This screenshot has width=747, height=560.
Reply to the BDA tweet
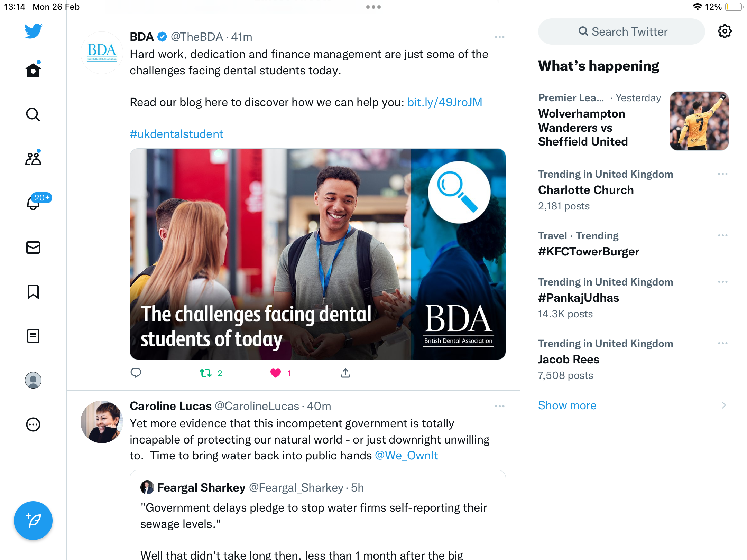coord(136,373)
